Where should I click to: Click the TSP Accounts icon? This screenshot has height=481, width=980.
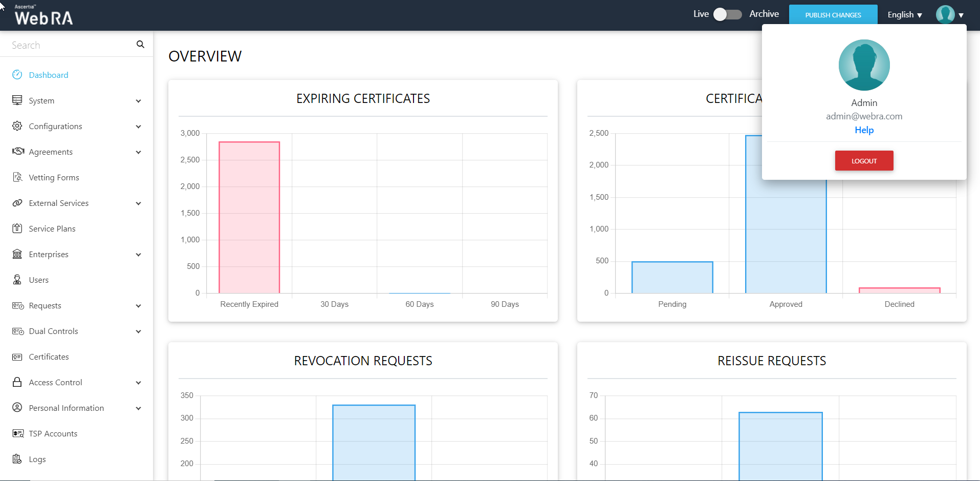click(18, 434)
